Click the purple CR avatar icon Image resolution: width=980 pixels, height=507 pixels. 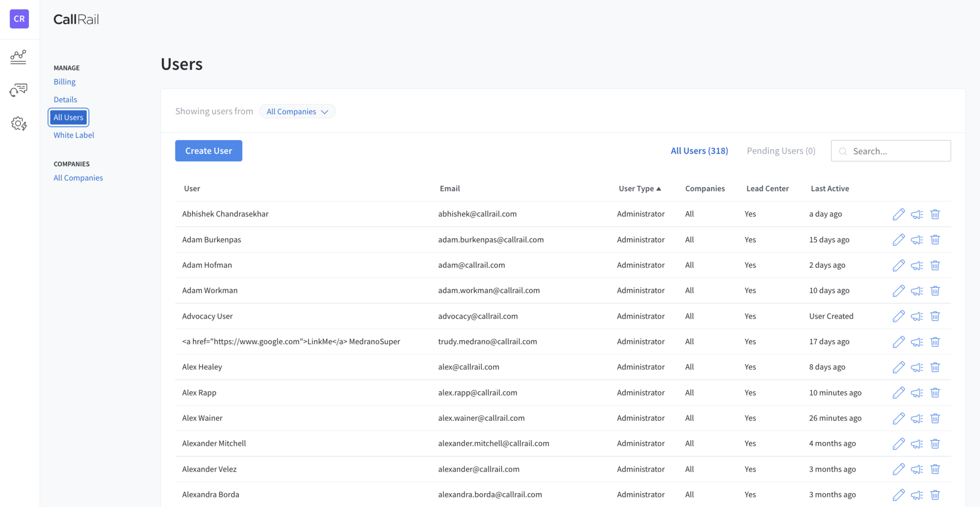[x=19, y=19]
